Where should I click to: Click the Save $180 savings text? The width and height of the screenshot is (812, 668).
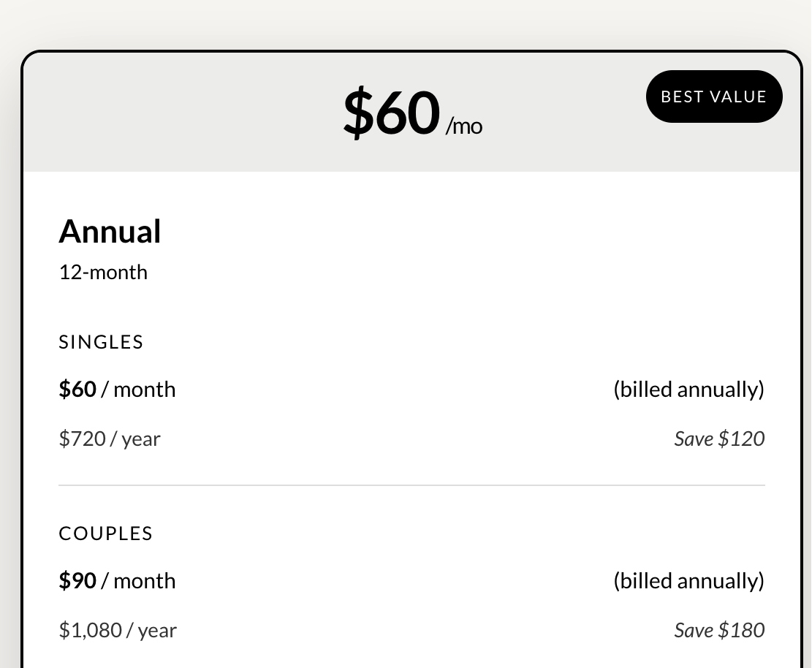pyautogui.click(x=719, y=631)
